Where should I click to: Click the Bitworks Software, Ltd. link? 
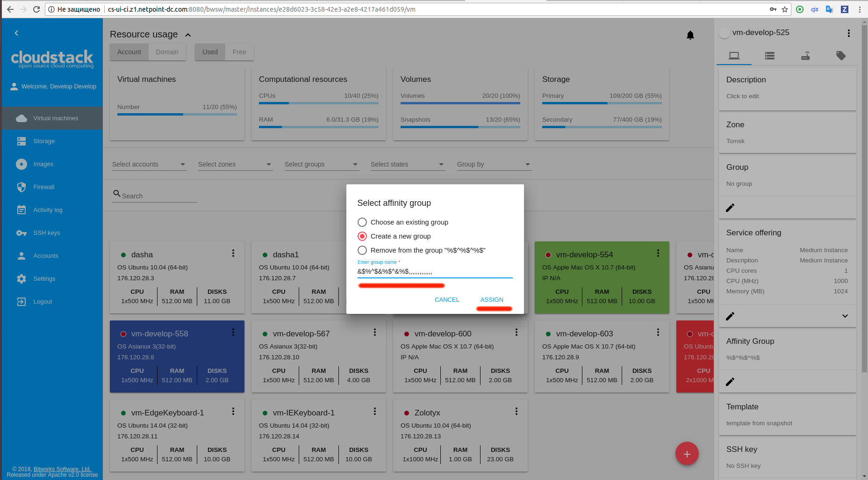click(63, 469)
